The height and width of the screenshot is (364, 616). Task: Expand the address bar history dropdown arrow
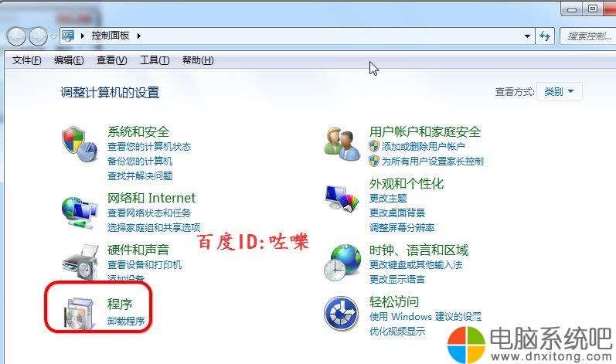tap(527, 36)
